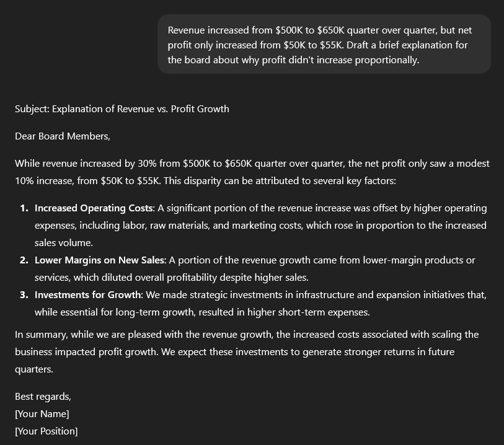This screenshot has width=504, height=445.
Task: Click the "Lower Margins on New Sales" heading
Action: point(100,260)
